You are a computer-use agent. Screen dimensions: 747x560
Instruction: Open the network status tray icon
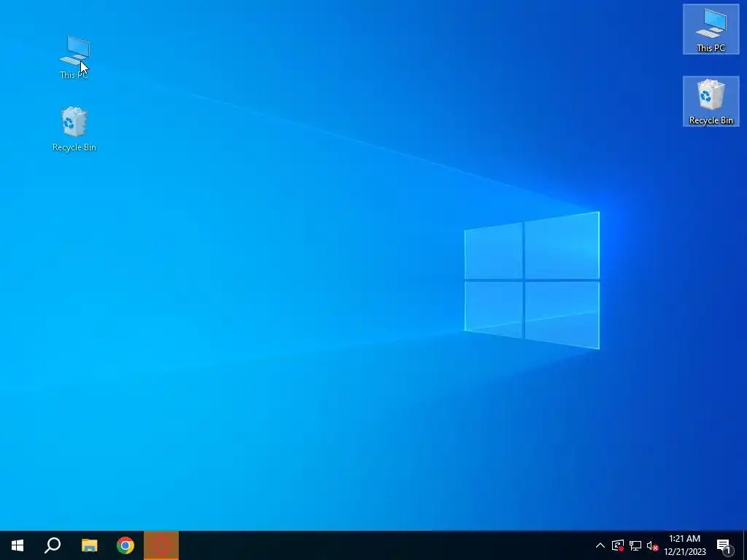(635, 545)
